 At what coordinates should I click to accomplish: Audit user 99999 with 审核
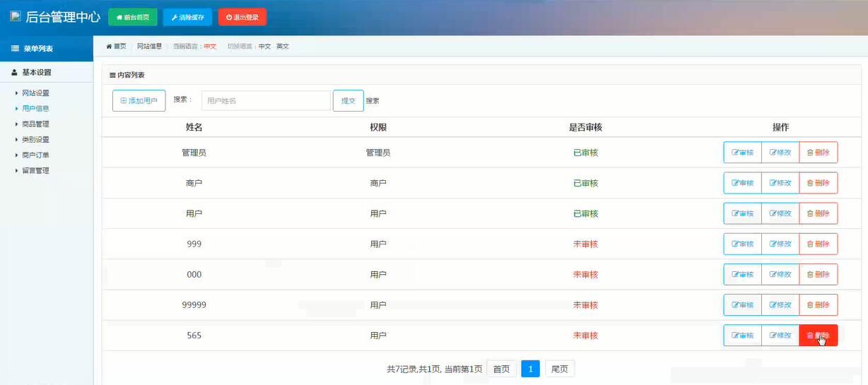pyautogui.click(x=742, y=304)
